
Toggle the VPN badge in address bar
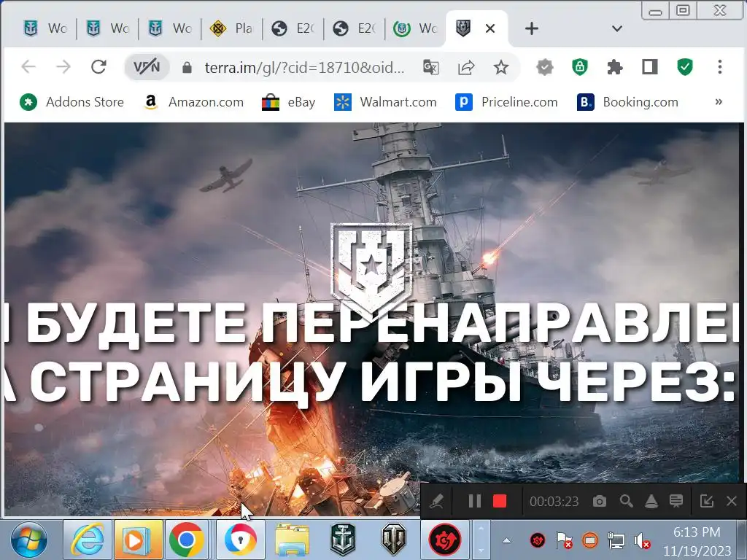147,67
